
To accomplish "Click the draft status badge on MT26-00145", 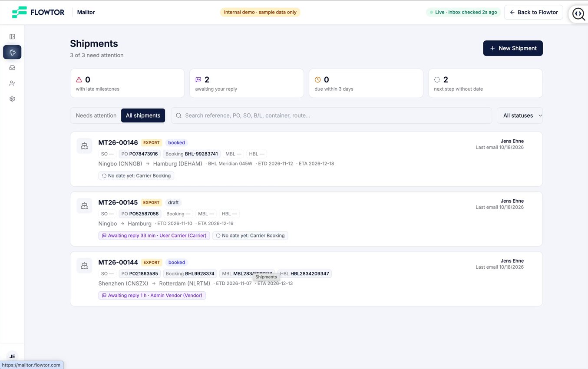I will [173, 202].
